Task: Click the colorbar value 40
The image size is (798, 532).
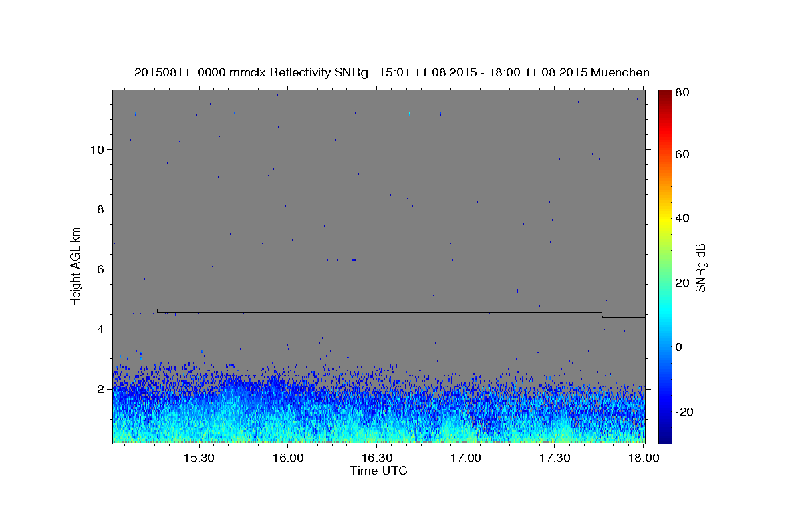Action: click(x=684, y=218)
